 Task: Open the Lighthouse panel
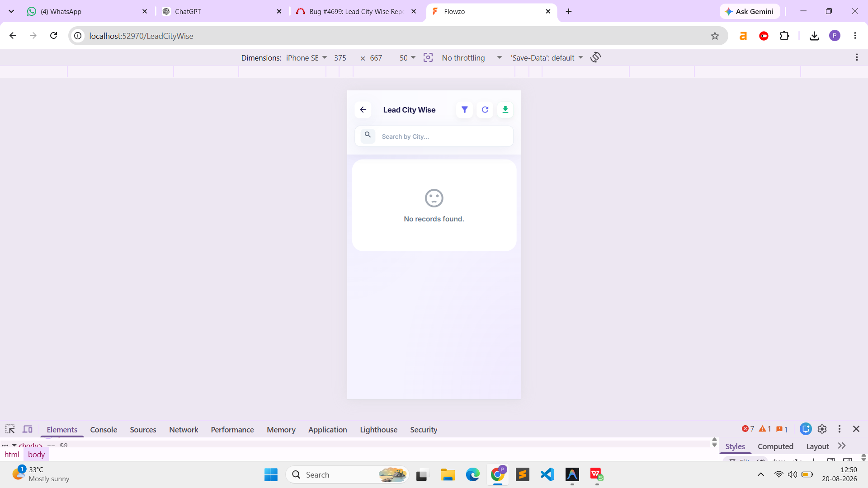point(379,430)
